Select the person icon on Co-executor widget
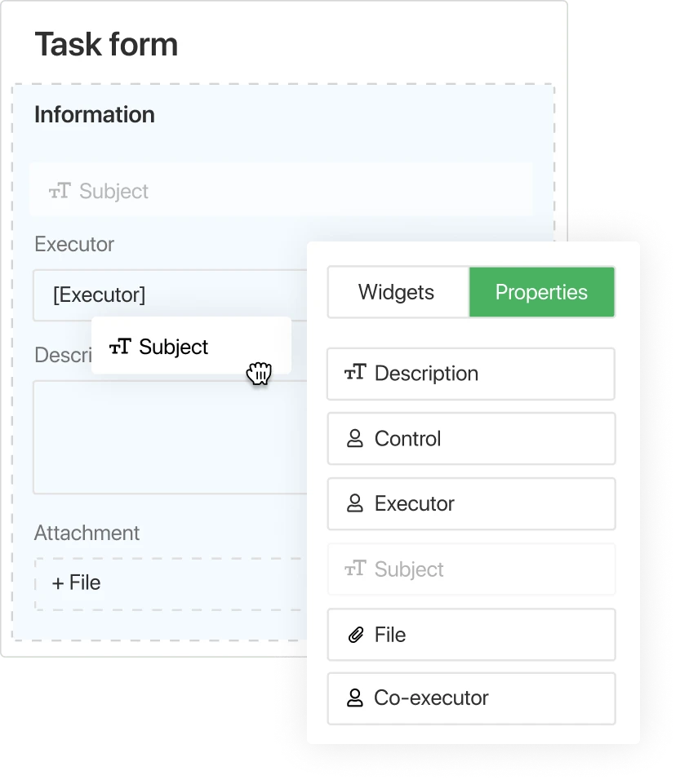 tap(354, 698)
